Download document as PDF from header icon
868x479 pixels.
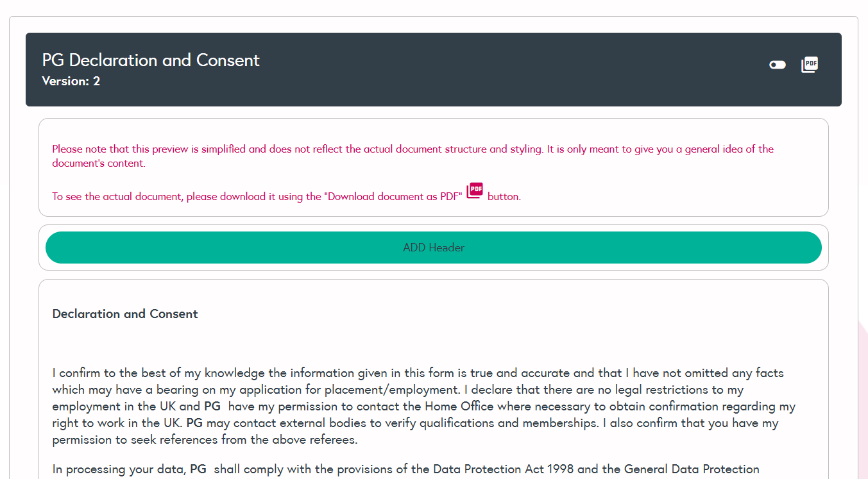click(x=810, y=65)
